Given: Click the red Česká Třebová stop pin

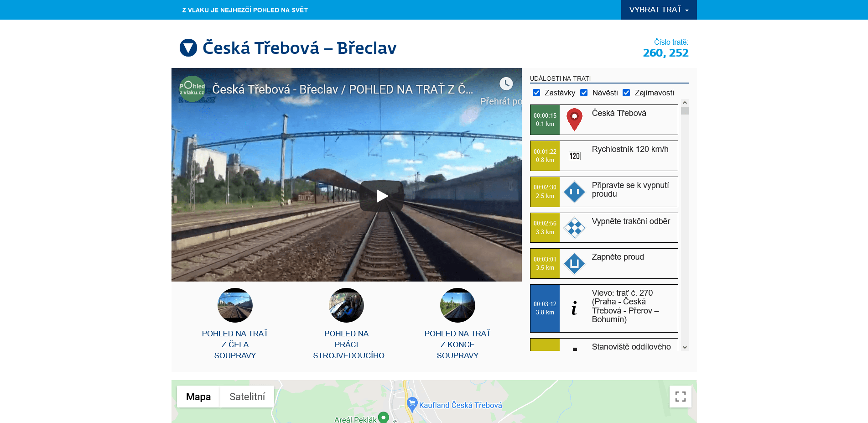Looking at the screenshot, I should (x=574, y=120).
